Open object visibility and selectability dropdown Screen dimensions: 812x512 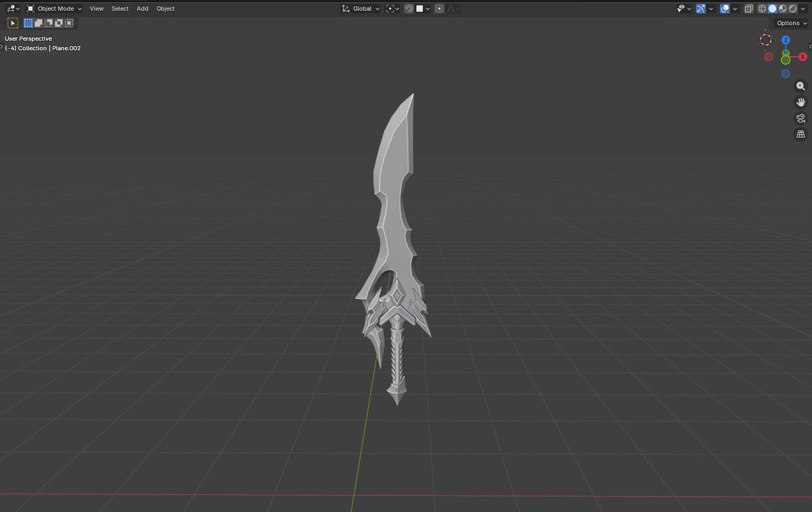(684, 9)
